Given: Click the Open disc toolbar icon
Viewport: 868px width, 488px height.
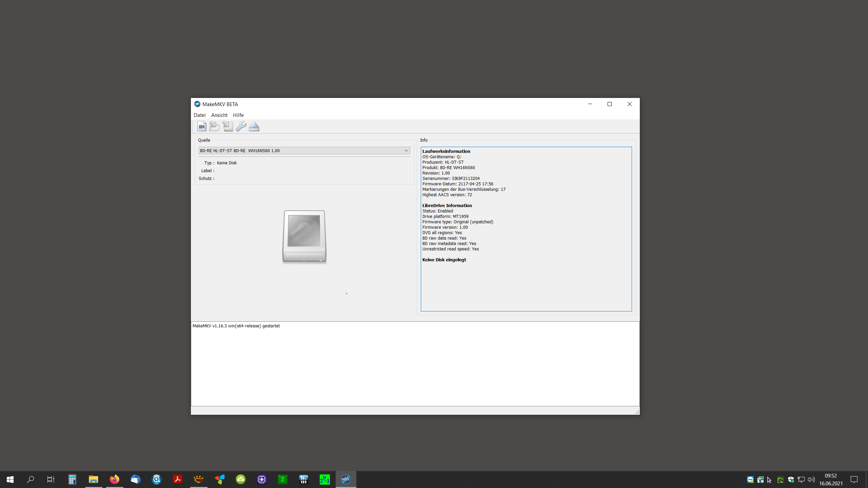Looking at the screenshot, I should (x=214, y=126).
